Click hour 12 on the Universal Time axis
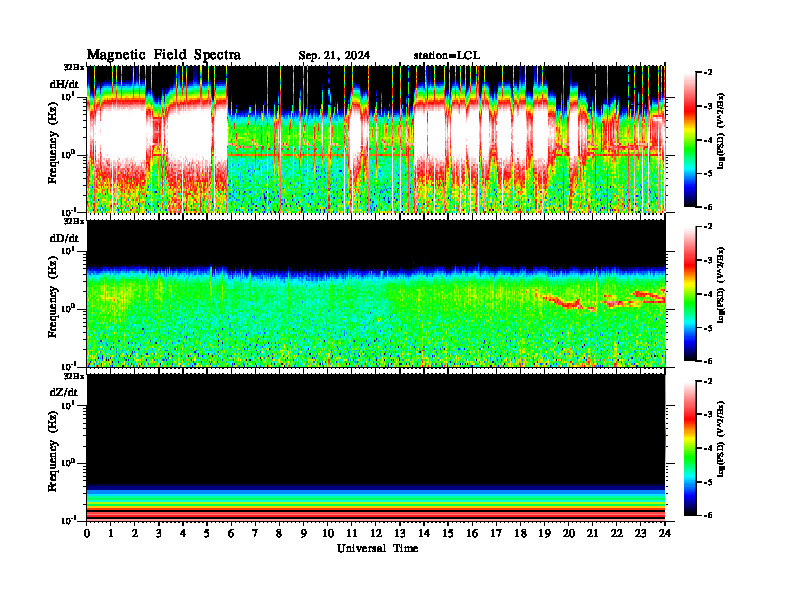792x612 pixels. point(376,533)
